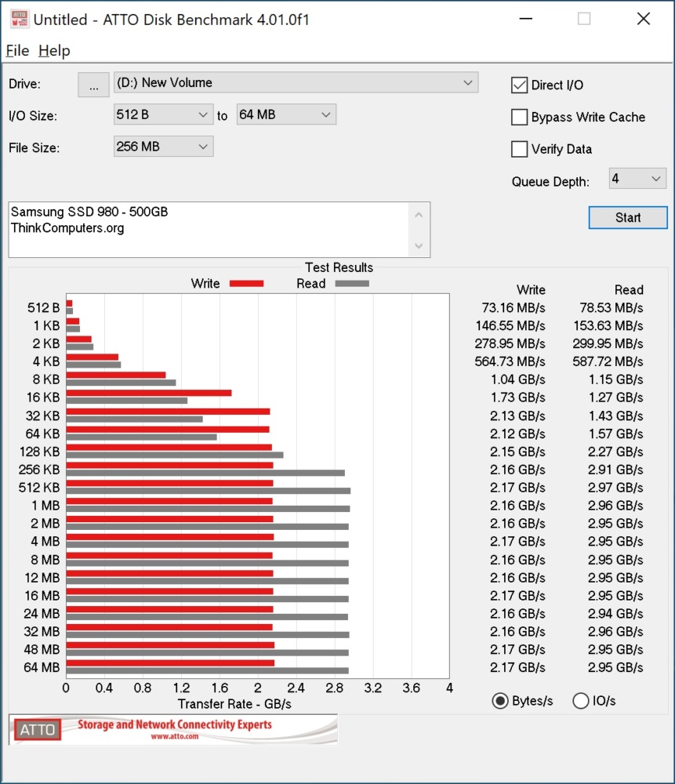Enable the Verify Data checkbox
Viewport: 675px width, 784px height.
[520, 149]
